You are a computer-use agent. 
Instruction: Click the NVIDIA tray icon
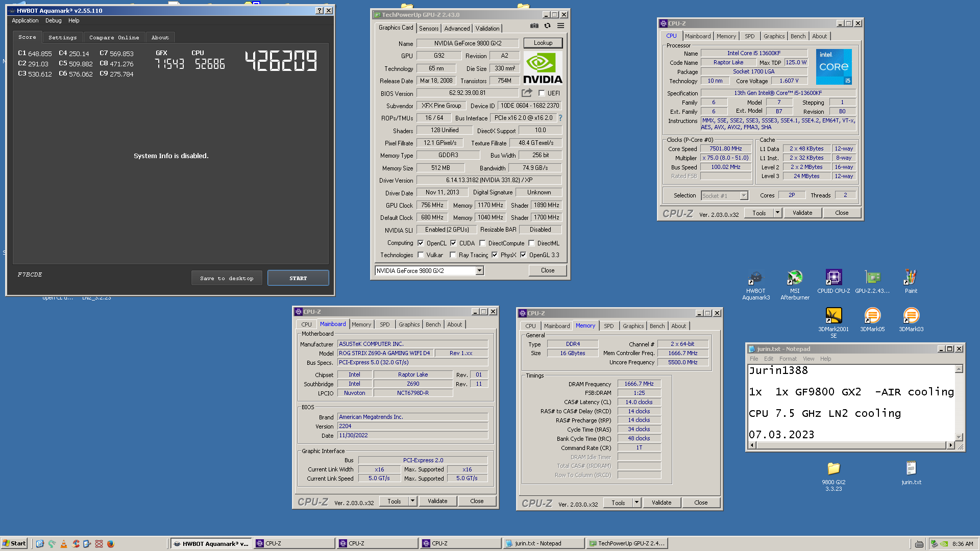pos(944,544)
